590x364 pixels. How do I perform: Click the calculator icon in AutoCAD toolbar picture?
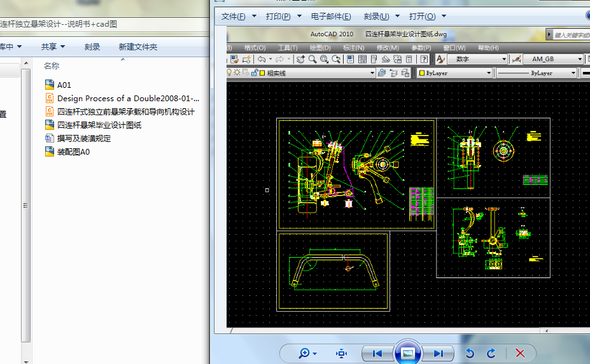[x=409, y=59]
